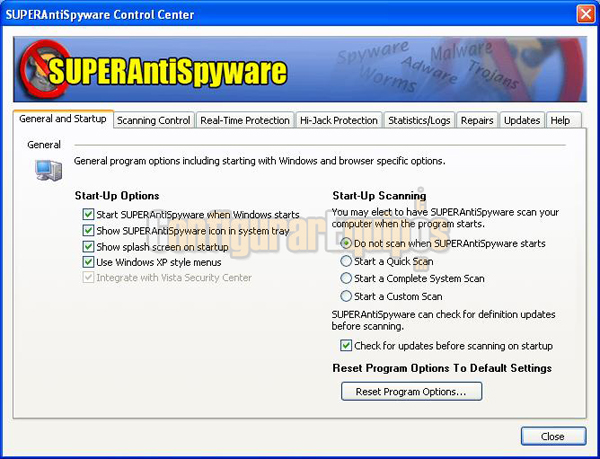Close the Control Center window with X
The height and width of the screenshot is (459, 600).
pos(585,14)
